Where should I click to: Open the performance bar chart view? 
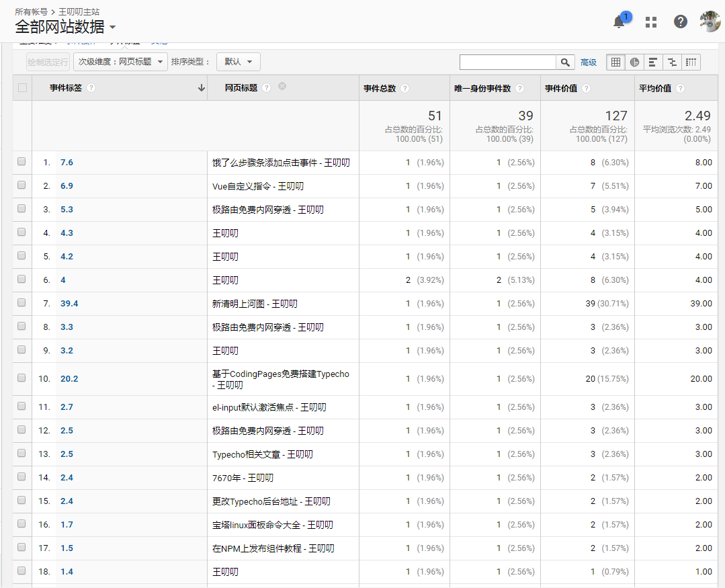pos(652,62)
